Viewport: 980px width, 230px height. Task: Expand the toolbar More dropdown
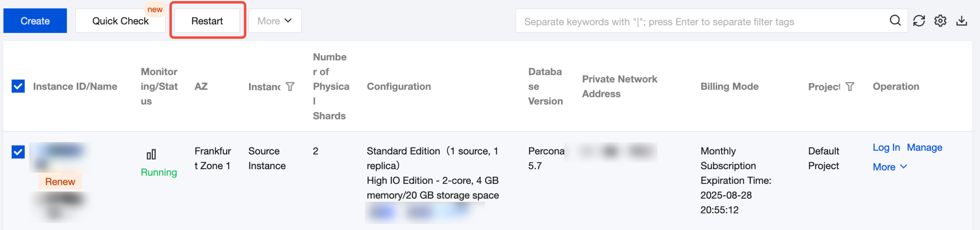pos(275,21)
